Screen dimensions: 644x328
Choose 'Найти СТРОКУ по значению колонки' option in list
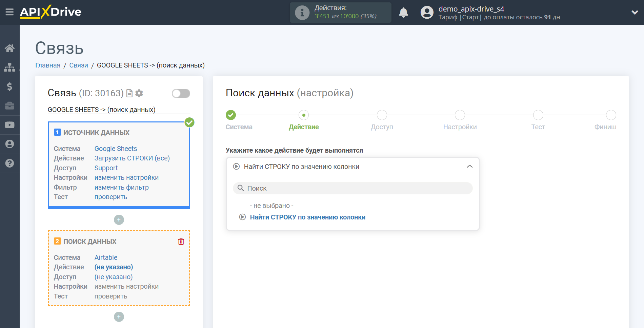point(307,217)
